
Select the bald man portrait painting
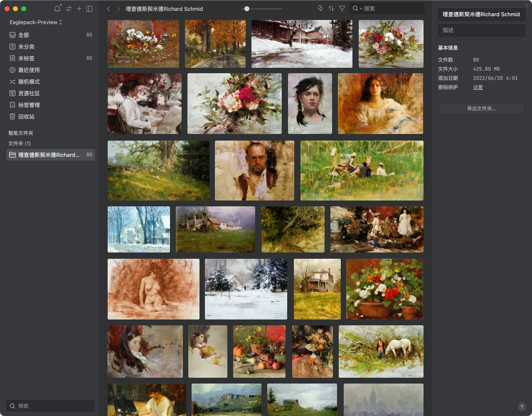tap(254, 171)
